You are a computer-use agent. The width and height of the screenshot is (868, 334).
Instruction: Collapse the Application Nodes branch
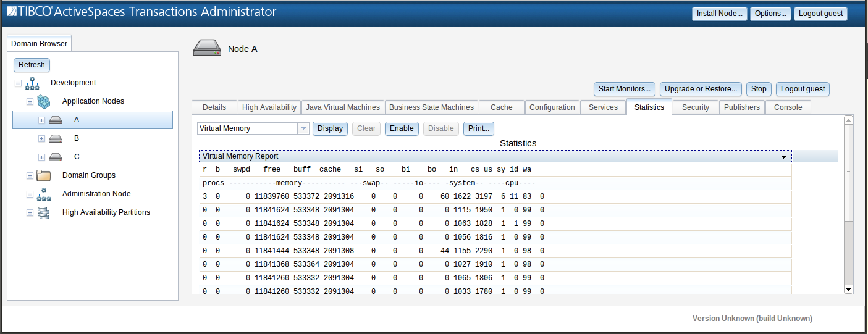click(x=30, y=101)
